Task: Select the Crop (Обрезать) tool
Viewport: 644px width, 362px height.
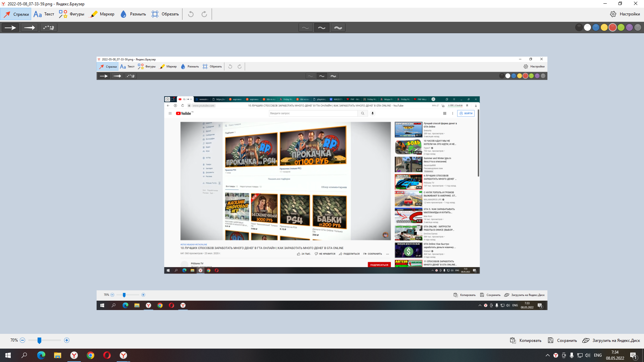Action: tap(165, 14)
